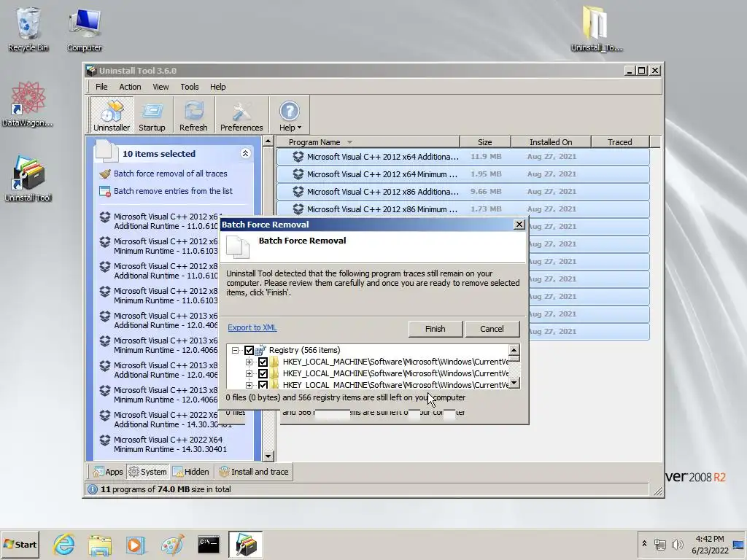Viewport: 747px width, 560px height.
Task: Open the Help toolbar dropdown
Action: 290,114
